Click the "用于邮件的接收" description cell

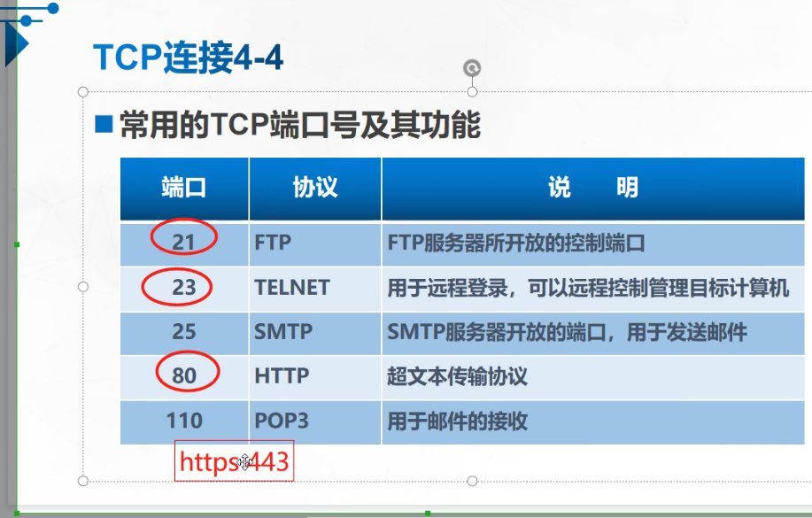click(593, 422)
